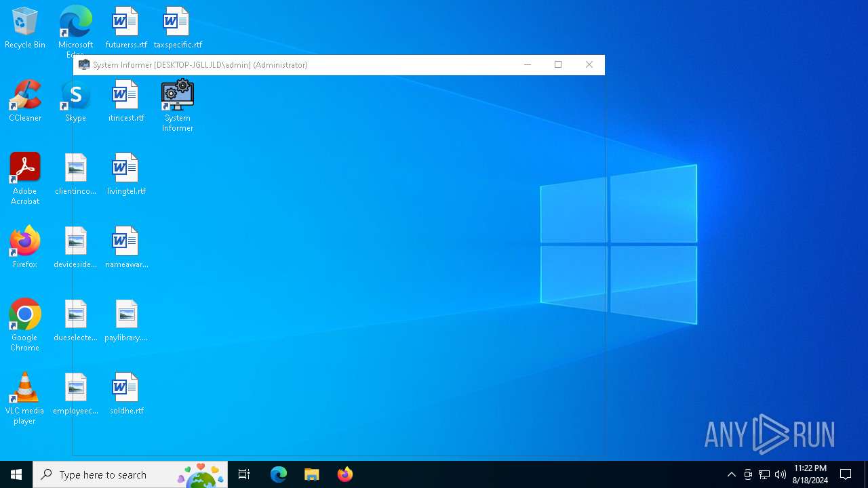Click the taskbar search box

[131, 474]
